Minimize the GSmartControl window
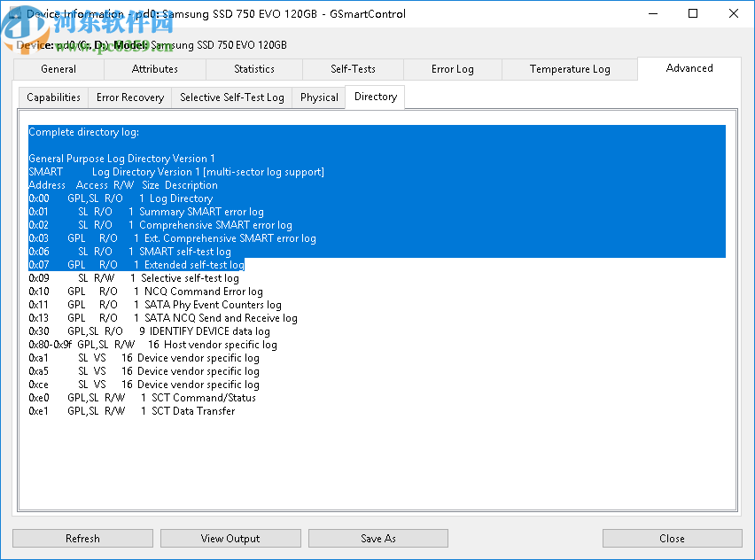Image resolution: width=755 pixels, height=560 pixels. 653,13
